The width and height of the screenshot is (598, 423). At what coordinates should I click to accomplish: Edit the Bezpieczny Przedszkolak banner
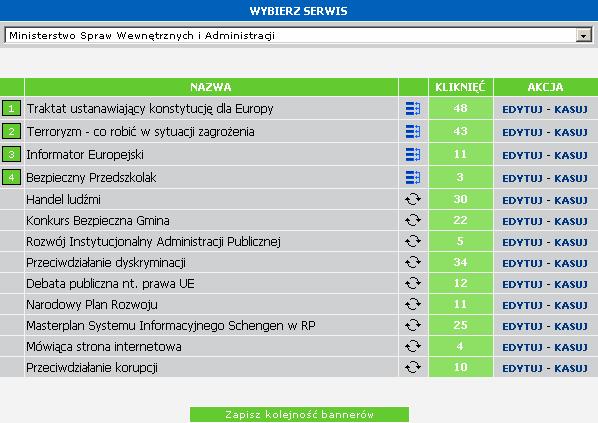522,178
